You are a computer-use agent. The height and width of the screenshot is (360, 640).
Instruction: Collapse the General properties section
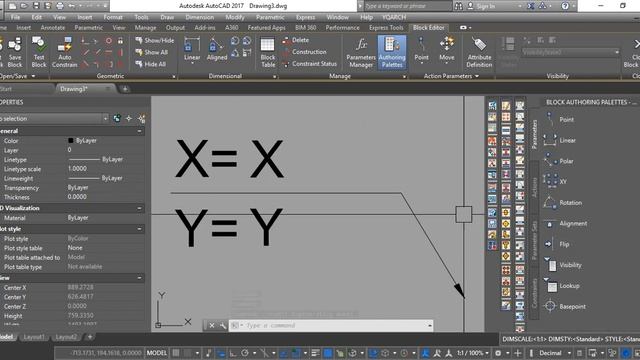pos(140,131)
